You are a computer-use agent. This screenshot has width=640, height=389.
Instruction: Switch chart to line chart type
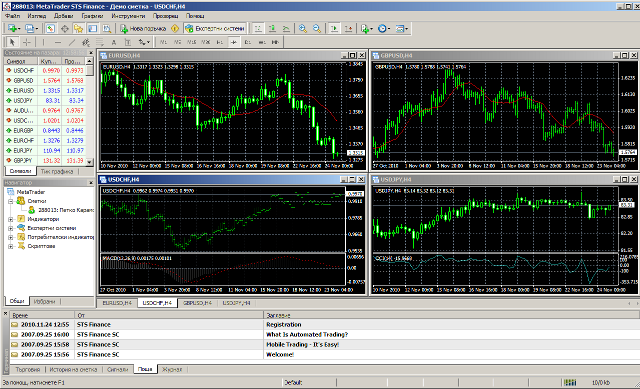[286, 29]
